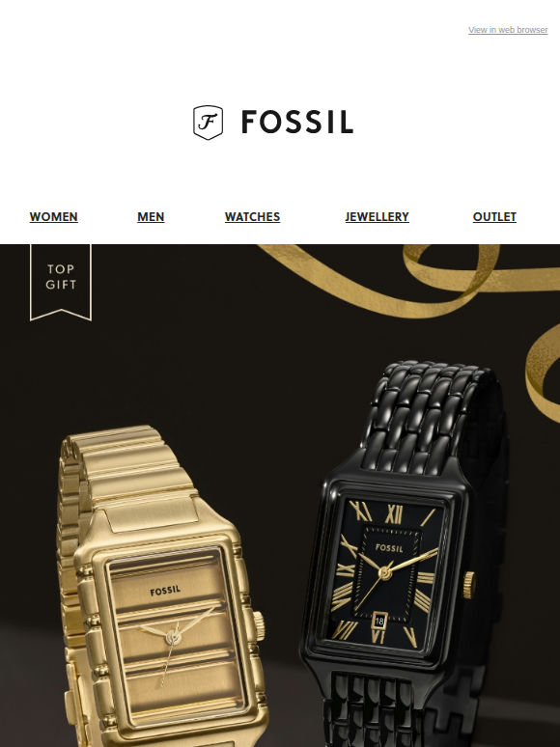
Task: Click the Fossil shield logo icon
Action: (208, 123)
